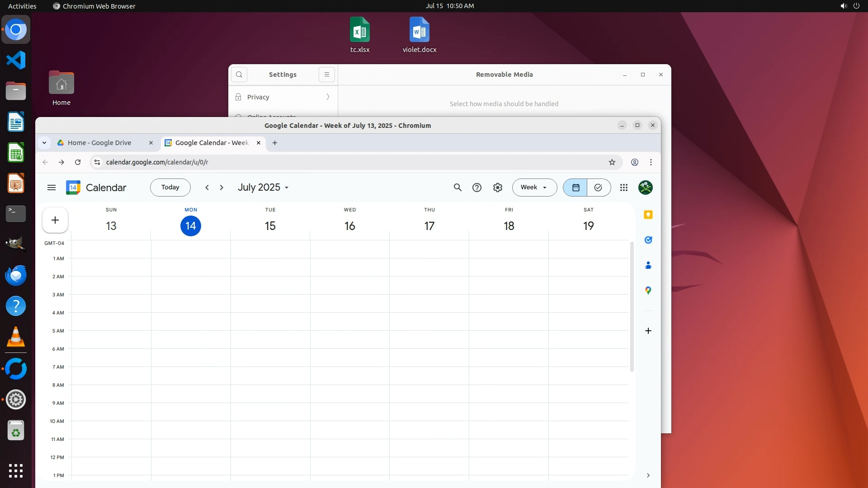Expand the July 2025 date picker
The height and width of the screenshot is (488, 868).
click(263, 188)
